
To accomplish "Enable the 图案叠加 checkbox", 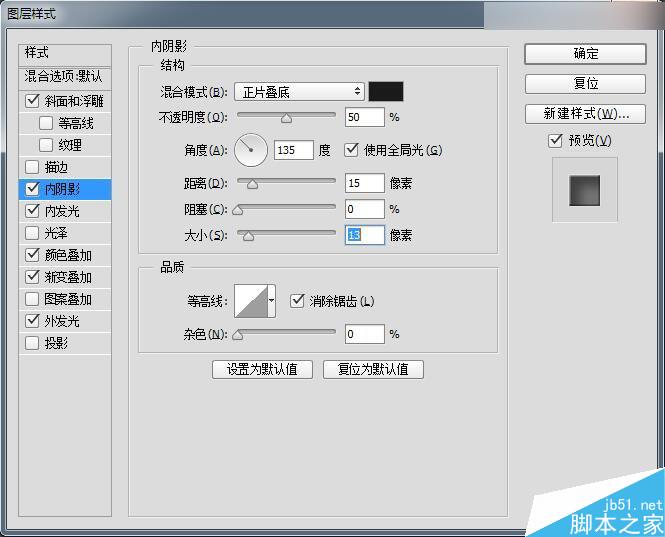I will click(x=32, y=299).
